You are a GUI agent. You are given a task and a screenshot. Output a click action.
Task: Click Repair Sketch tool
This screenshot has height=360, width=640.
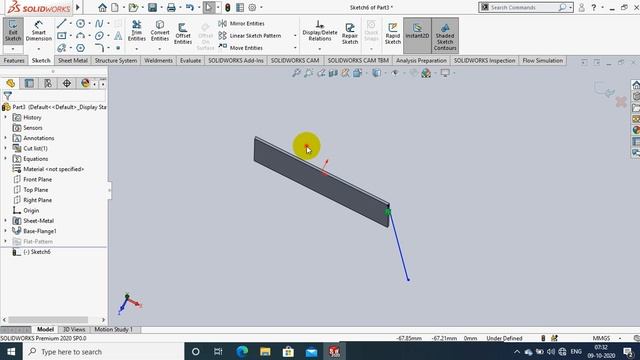pyautogui.click(x=350, y=33)
